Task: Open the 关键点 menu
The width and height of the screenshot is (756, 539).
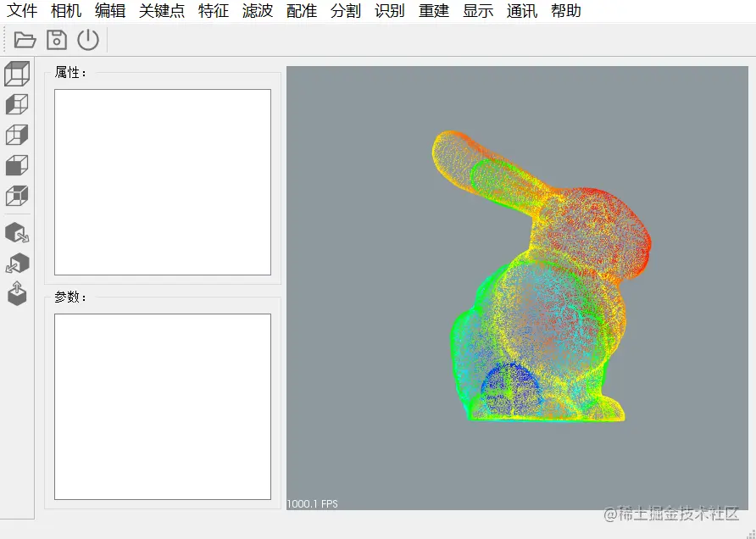Action: click(162, 11)
